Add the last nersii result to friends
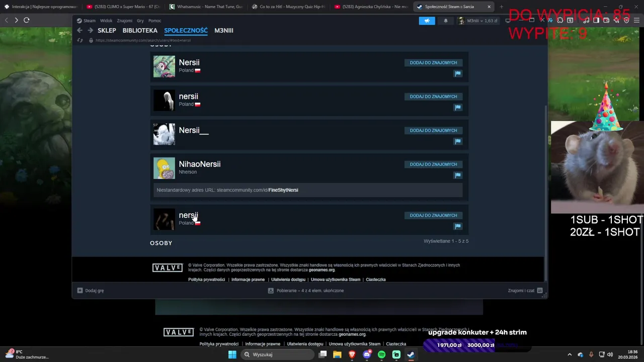 [x=433, y=215]
